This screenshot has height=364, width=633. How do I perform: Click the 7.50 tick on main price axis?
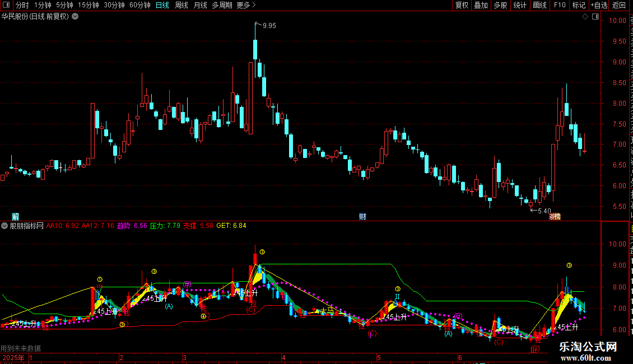[619, 124]
